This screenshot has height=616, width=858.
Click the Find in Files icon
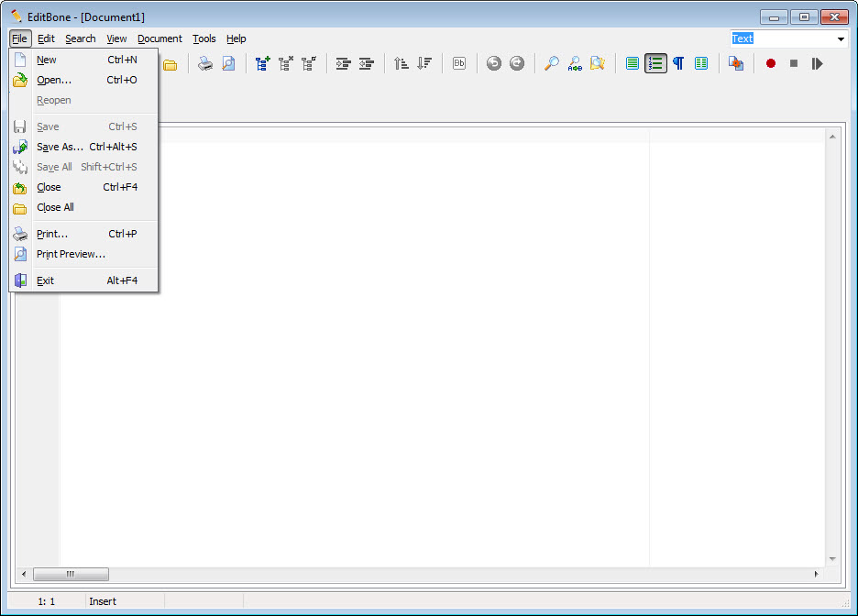tap(598, 63)
